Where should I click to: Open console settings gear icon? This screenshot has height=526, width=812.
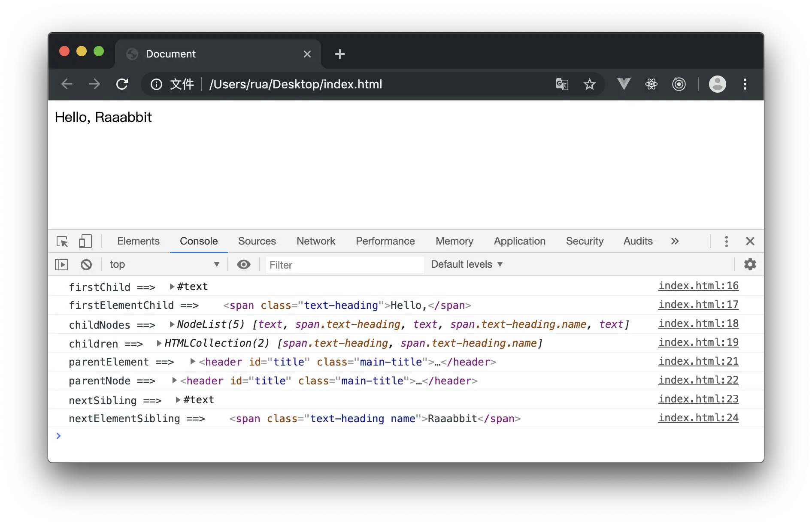[750, 264]
